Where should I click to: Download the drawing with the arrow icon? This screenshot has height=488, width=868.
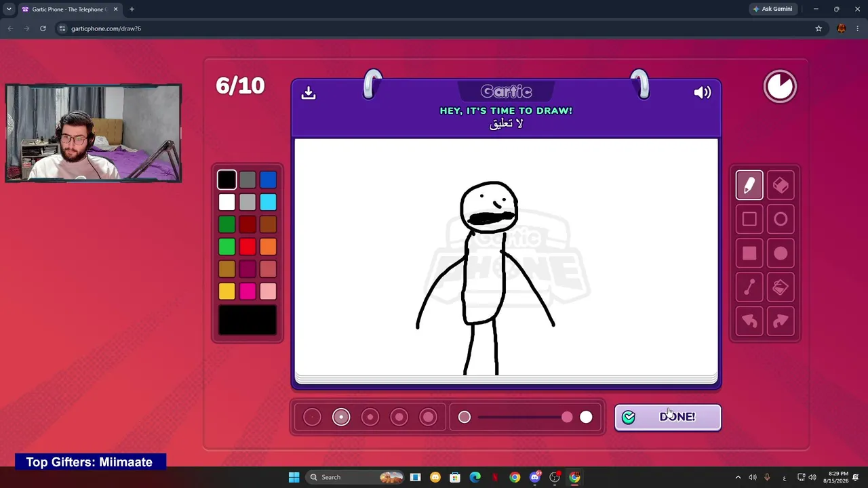coord(309,92)
